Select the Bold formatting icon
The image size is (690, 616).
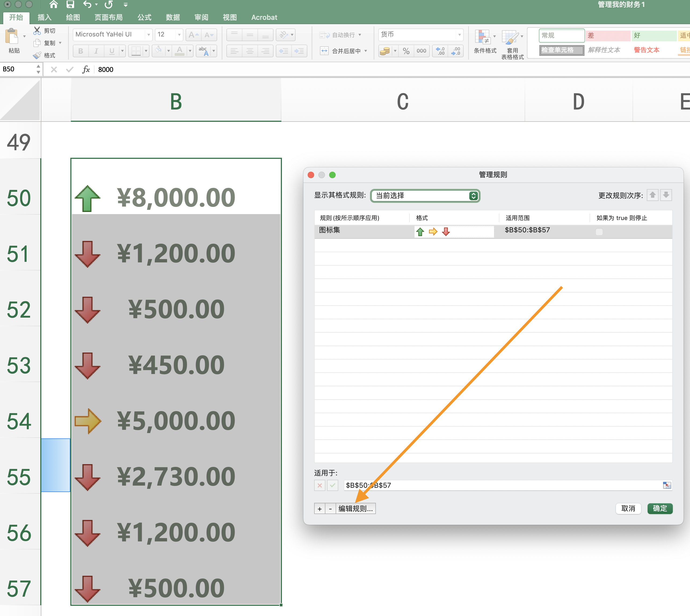tap(81, 51)
